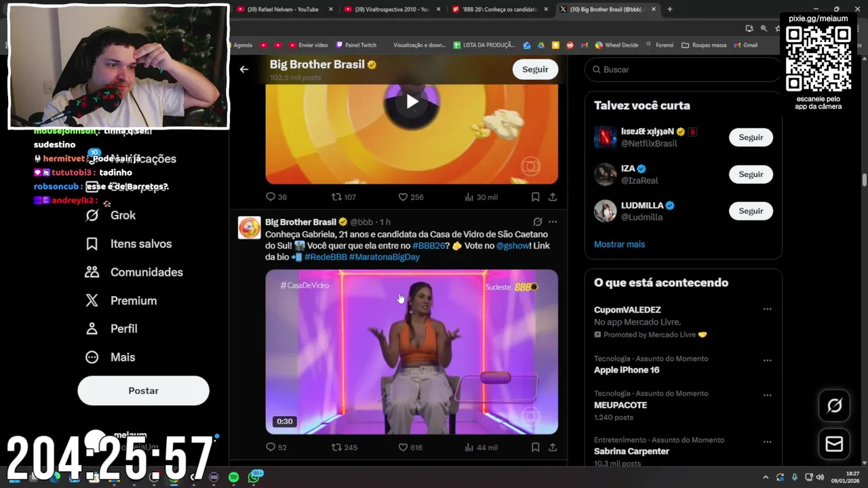Open floating Grok button
The height and width of the screenshot is (488, 868).
834,405
